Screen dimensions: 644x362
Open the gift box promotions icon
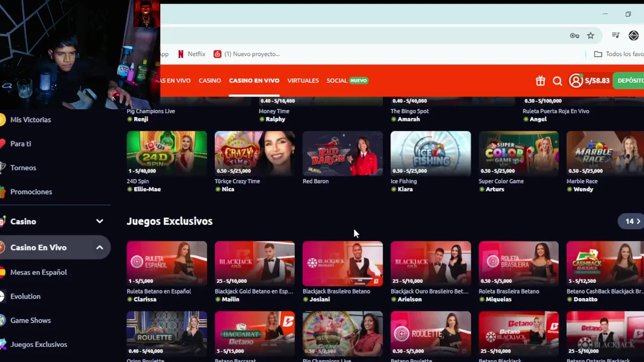pyautogui.click(x=540, y=81)
